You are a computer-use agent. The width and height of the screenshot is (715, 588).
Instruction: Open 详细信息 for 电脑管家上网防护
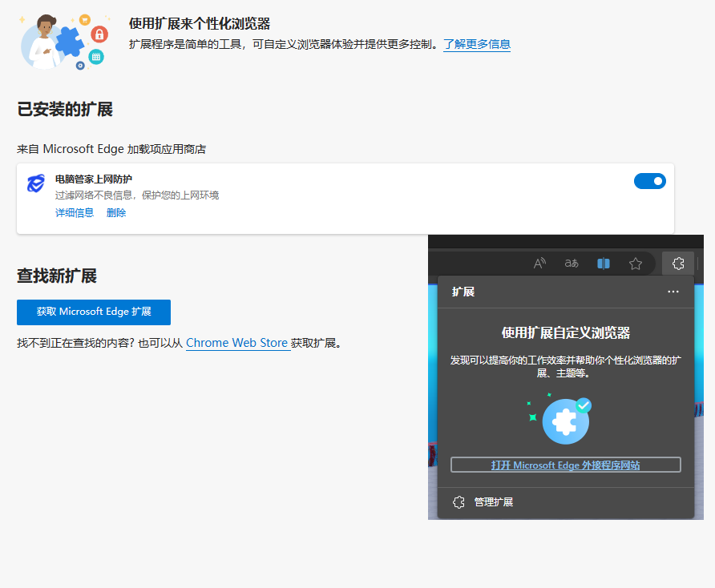coord(75,213)
